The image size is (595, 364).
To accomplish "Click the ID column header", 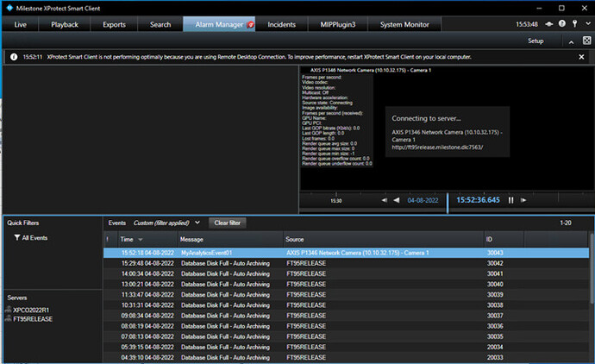I will click(x=504, y=239).
